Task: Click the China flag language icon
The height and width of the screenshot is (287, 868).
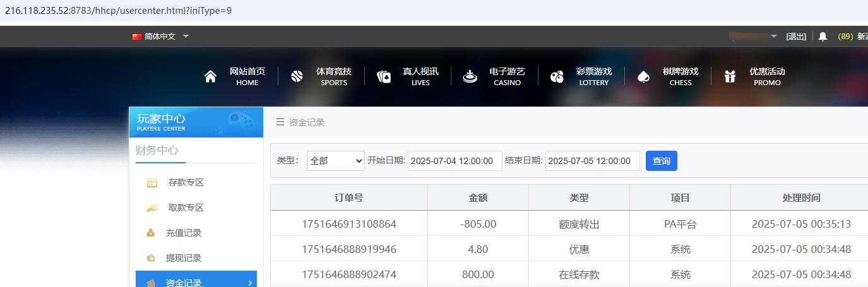Action: tap(136, 37)
